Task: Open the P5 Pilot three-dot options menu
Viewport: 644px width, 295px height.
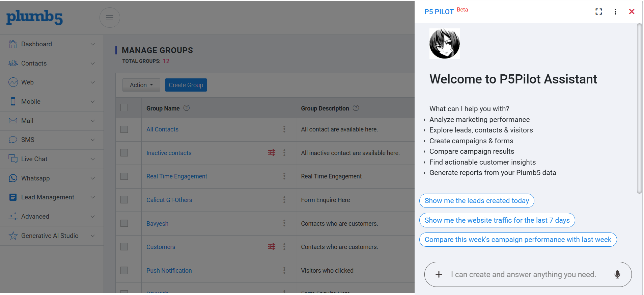Action: point(615,12)
